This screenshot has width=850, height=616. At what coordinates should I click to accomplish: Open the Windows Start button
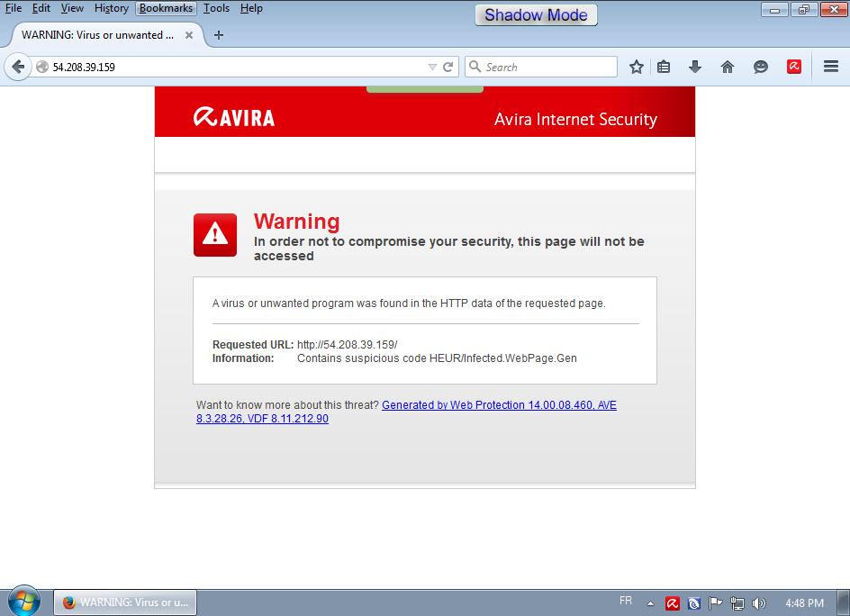click(x=23, y=602)
